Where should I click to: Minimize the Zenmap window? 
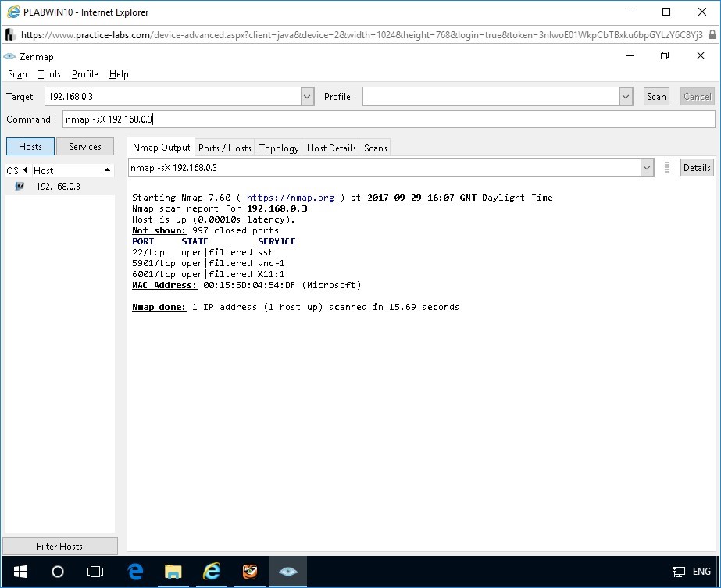click(630, 55)
